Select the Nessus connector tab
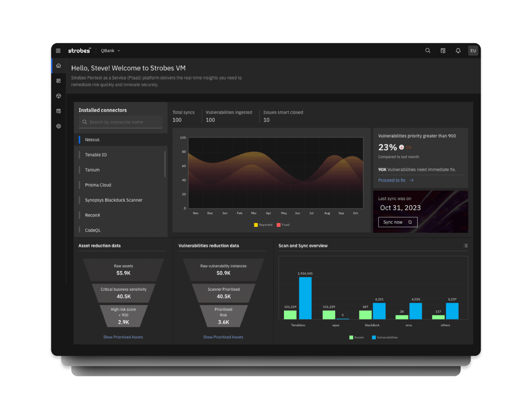Image resolution: width=532 pixels, height=399 pixels. click(92, 140)
